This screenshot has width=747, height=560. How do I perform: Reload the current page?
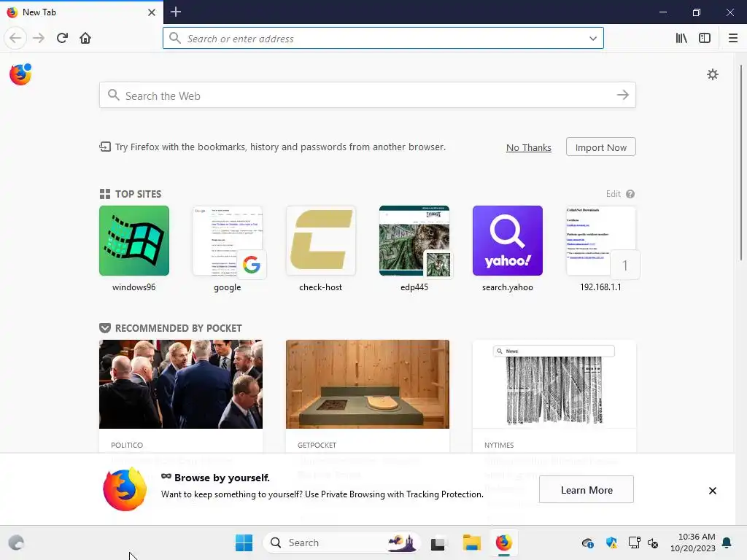click(62, 38)
